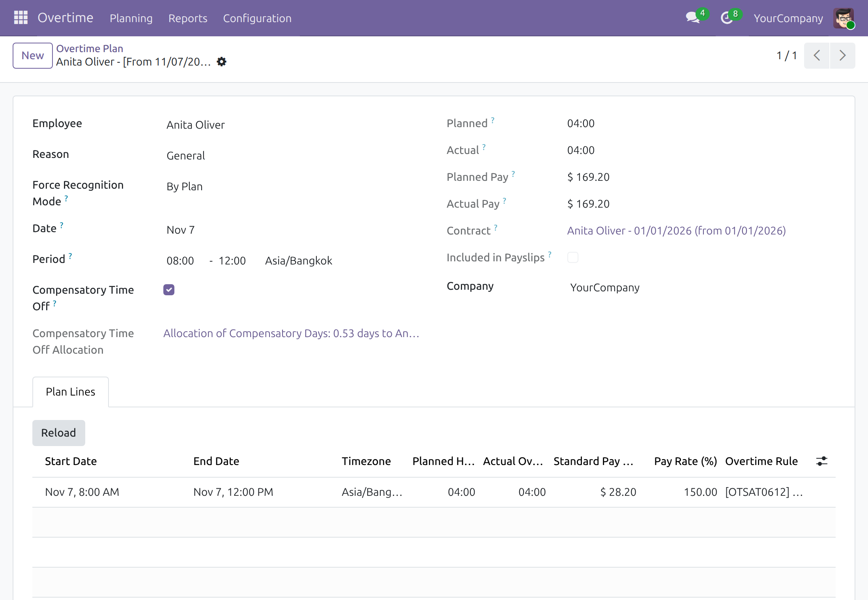Image resolution: width=868 pixels, height=600 pixels.
Task: Show help for Planned field
Action: [x=493, y=120]
